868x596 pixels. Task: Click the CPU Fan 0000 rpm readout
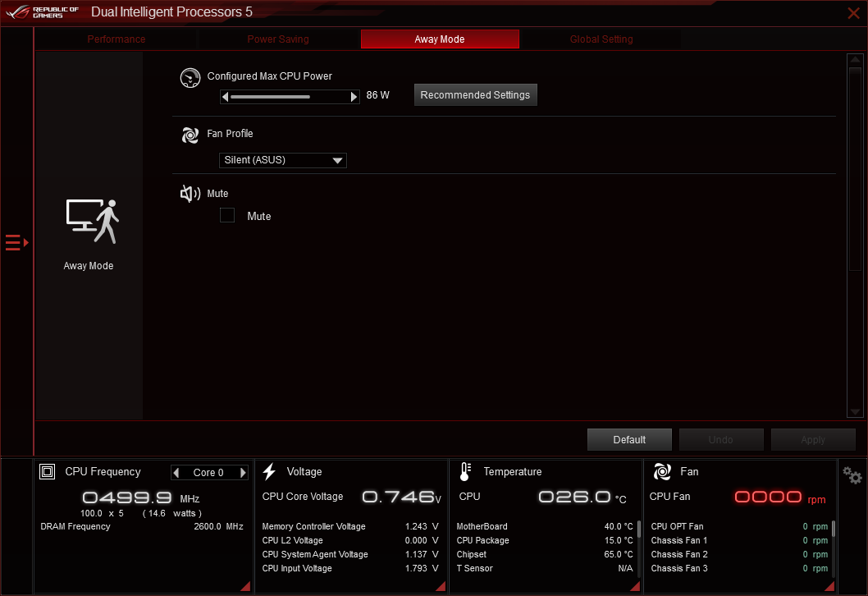(x=780, y=497)
